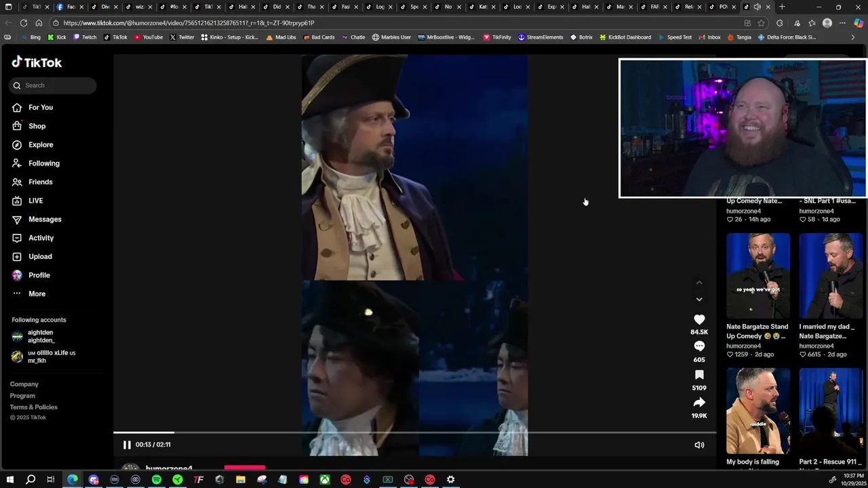Open the Twitch bookmark
Screen dimensions: 868x488
[x=85, y=37]
